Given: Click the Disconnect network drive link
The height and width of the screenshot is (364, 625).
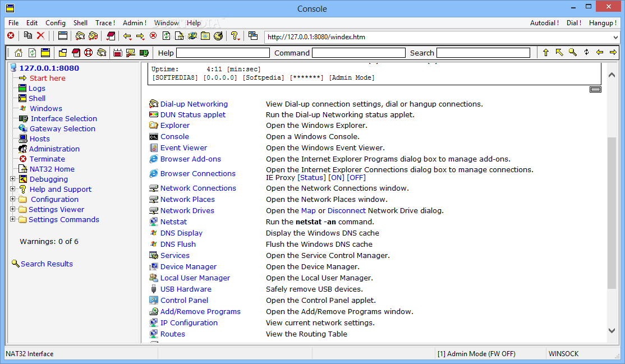Looking at the screenshot, I should (x=346, y=211).
